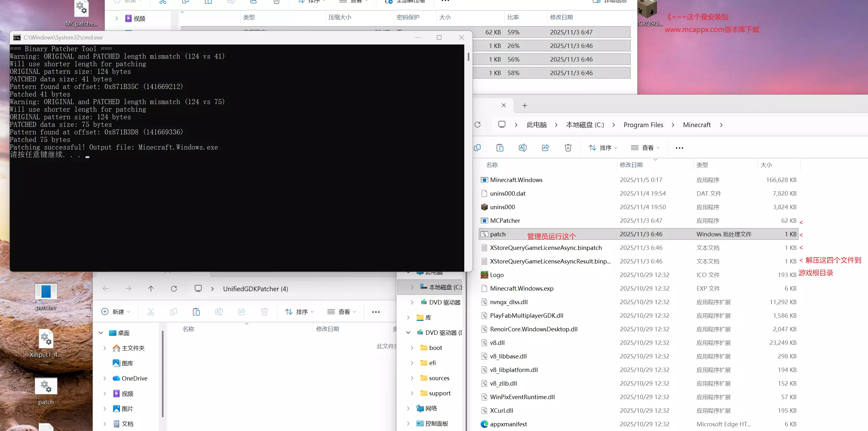Open the three-dots more menu in Minecraft folder toolbar
This screenshot has height=431, width=868.
[679, 148]
